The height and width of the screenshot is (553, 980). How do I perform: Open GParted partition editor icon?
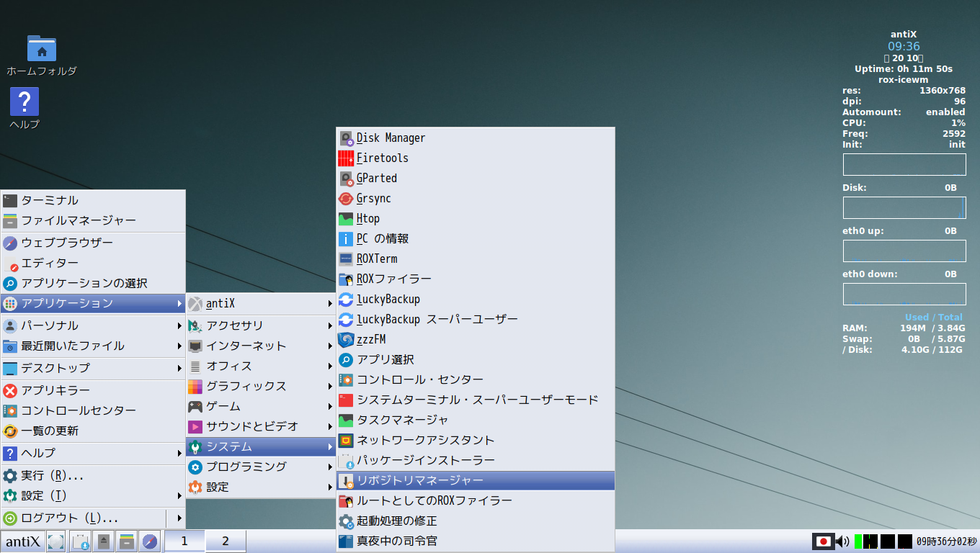(347, 179)
